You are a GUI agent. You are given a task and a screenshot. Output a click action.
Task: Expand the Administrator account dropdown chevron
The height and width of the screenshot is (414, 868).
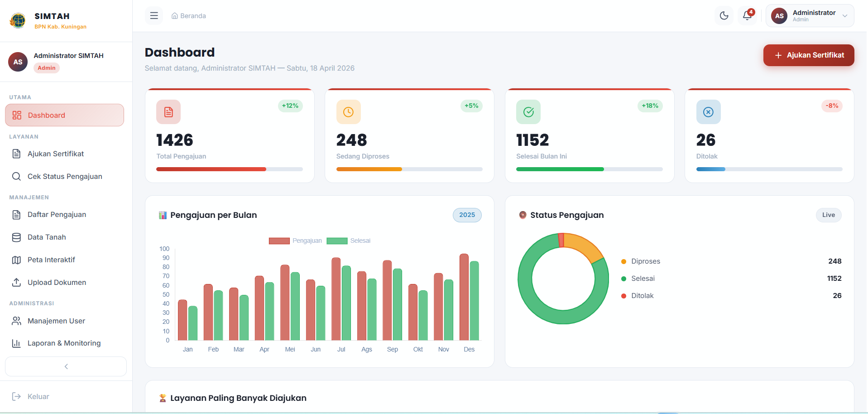coord(845,16)
